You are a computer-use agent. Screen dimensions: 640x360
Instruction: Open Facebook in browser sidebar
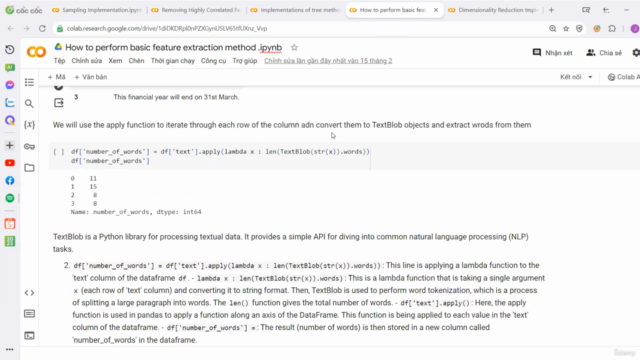coord(10,180)
